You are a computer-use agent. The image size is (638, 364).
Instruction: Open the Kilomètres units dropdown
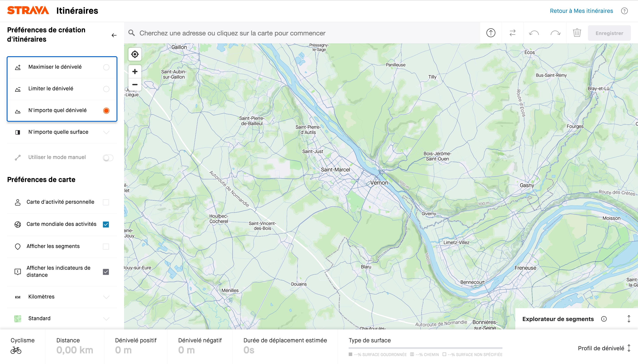pos(106,297)
